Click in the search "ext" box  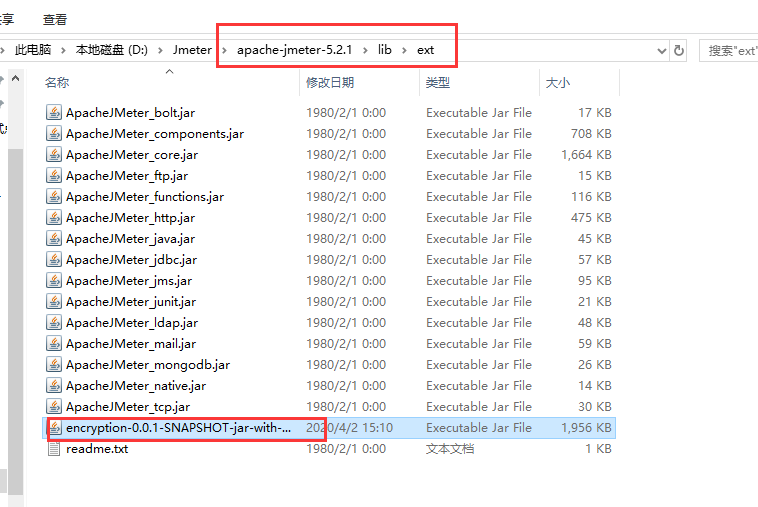click(x=730, y=50)
